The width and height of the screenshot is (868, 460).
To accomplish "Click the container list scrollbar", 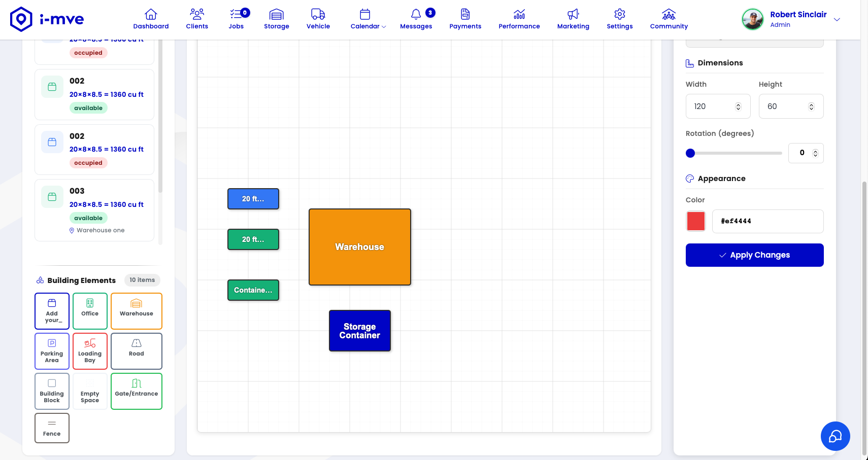I will (160, 117).
